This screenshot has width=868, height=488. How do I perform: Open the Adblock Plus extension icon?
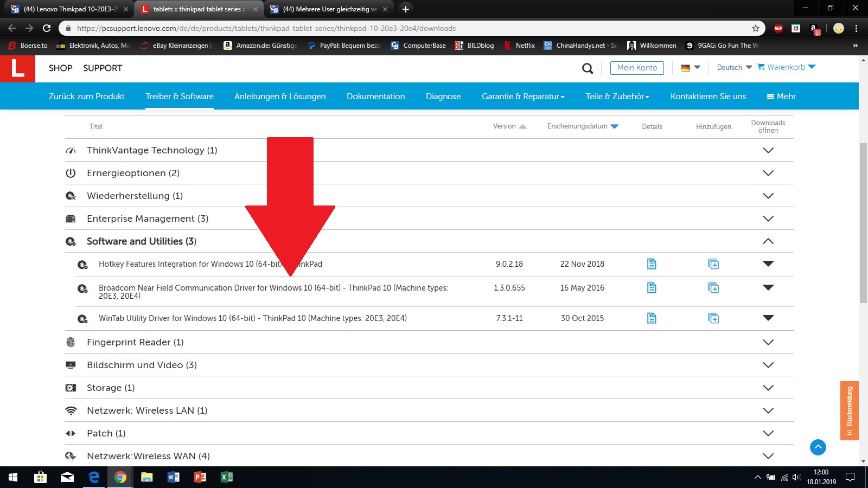(778, 28)
